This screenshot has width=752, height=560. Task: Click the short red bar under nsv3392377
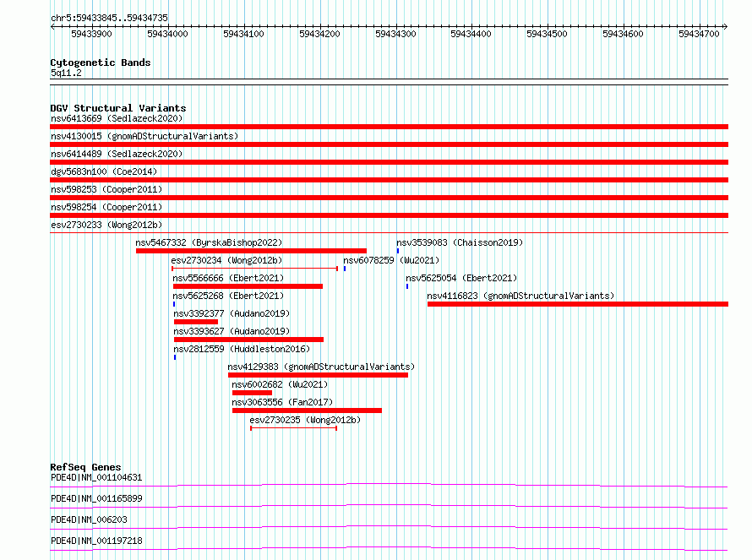coord(196,322)
